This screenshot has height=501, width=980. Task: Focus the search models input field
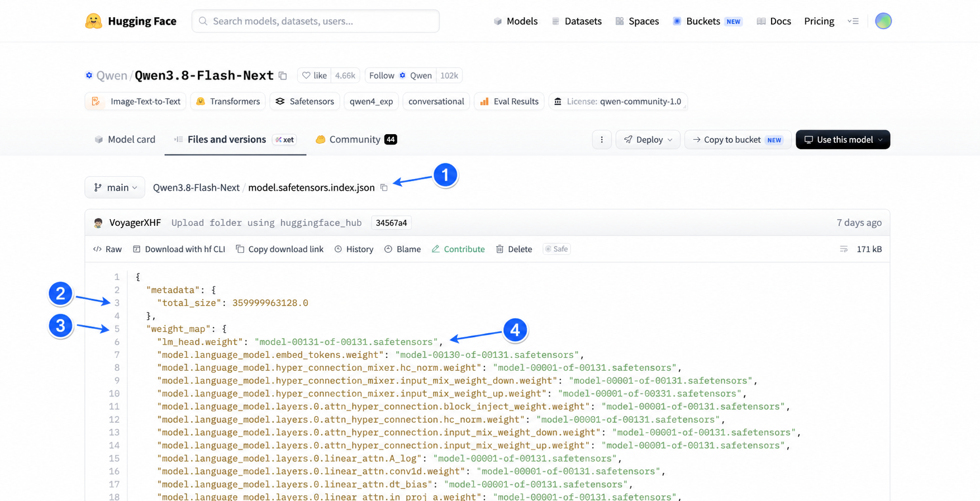tap(316, 21)
